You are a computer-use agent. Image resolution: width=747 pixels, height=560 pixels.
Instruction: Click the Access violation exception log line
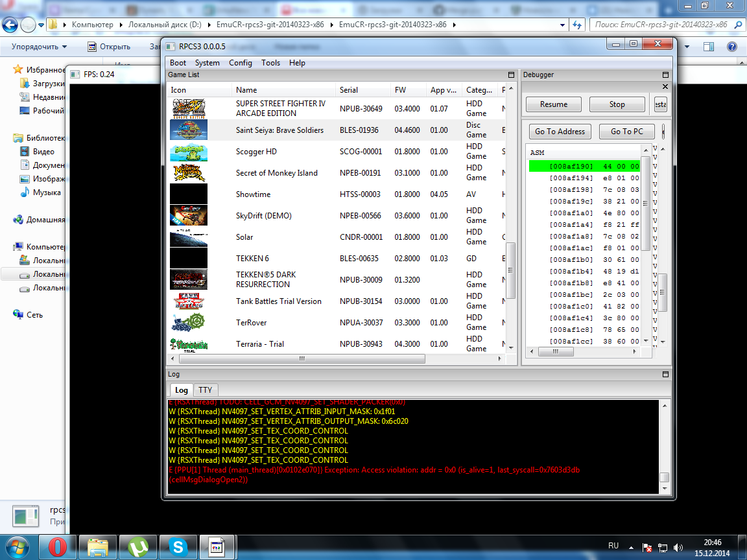tap(374, 474)
